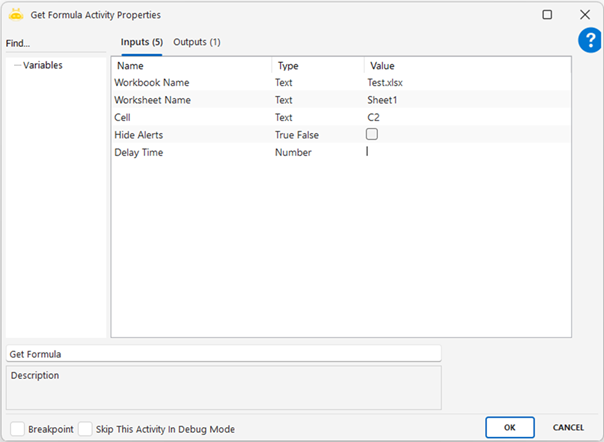Click the blue help question mark icon
The image size is (604, 442).
589,40
